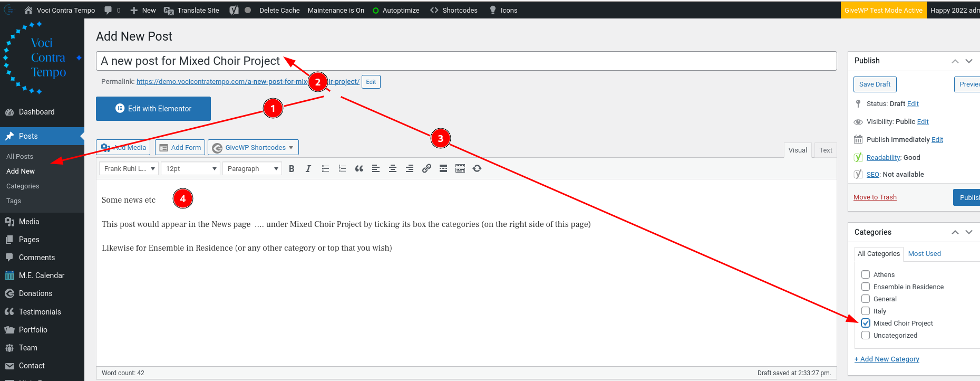Open the Frank Ruhl font family dropdown
980x381 pixels.
coord(129,168)
